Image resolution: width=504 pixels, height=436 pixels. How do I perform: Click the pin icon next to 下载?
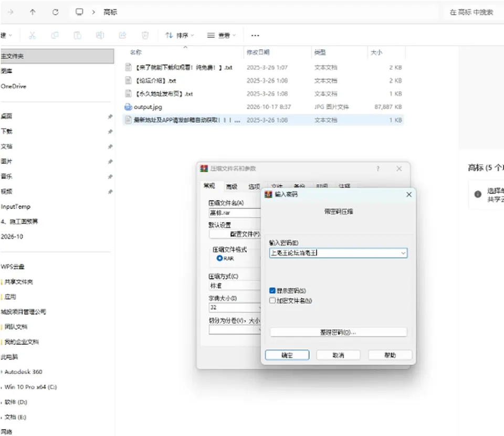tap(110, 131)
